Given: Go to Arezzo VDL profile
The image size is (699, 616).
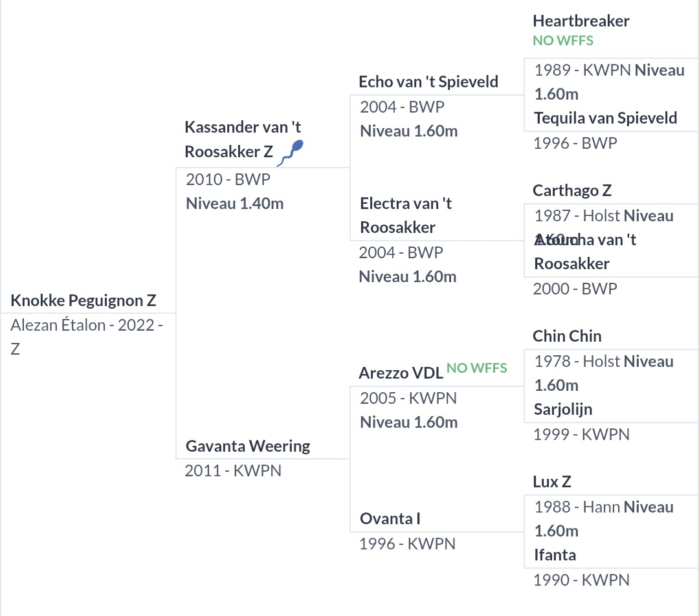Looking at the screenshot, I should pyautogui.click(x=401, y=373).
